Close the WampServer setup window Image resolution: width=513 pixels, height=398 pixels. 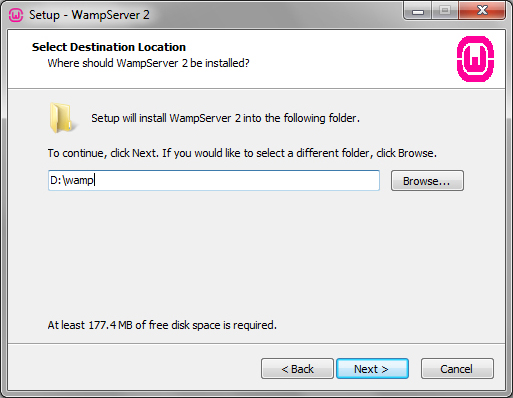pyautogui.click(x=482, y=11)
